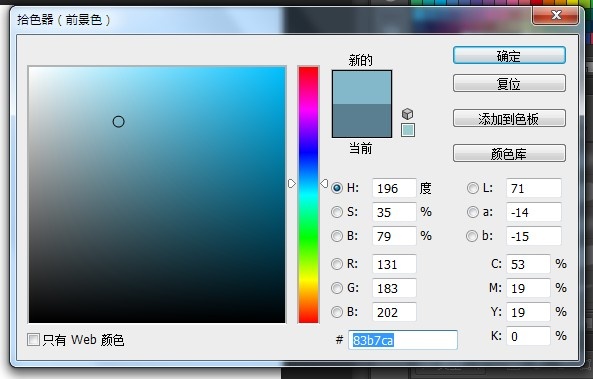Click the G value field 183
This screenshot has width=593, height=379.
pos(394,288)
